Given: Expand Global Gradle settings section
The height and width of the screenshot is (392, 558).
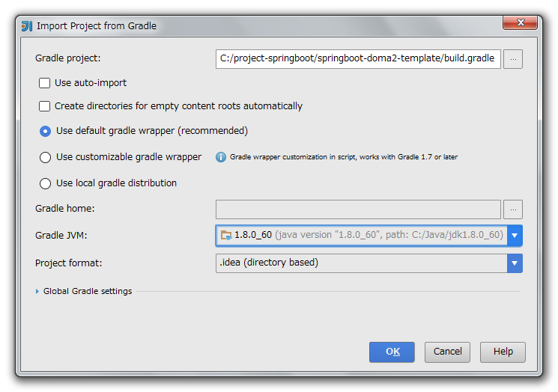Looking at the screenshot, I should coord(37,292).
